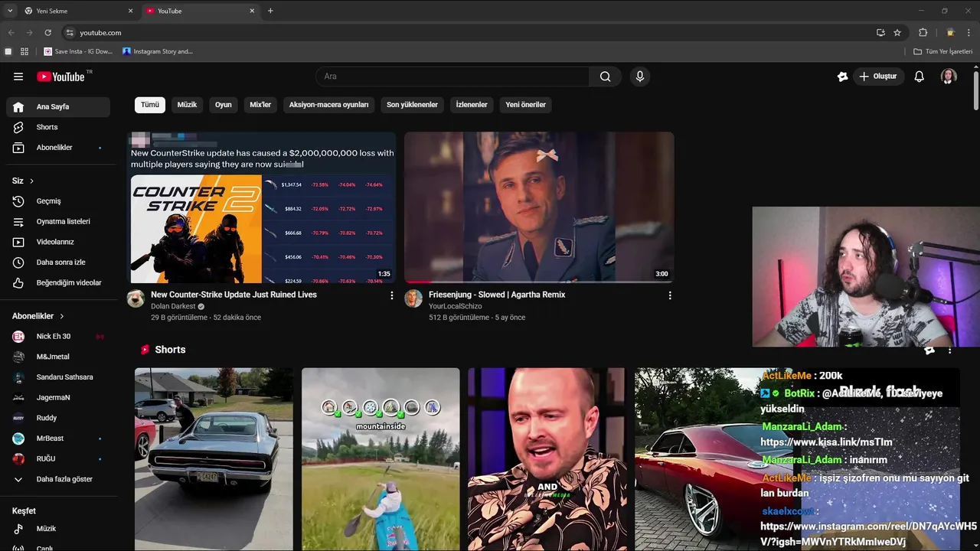Image resolution: width=980 pixels, height=551 pixels.
Task: Open Daha sonra izle list
Action: [58, 262]
